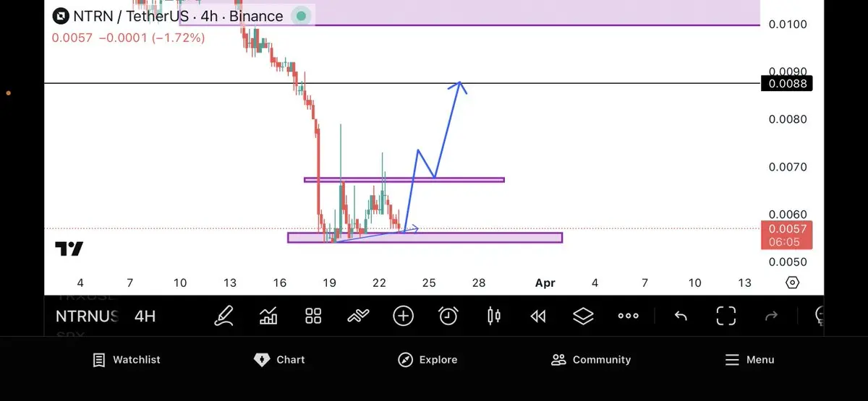Viewport: 868px width, 401px height.
Task: Open the candlestick chart type icon
Action: click(x=494, y=316)
